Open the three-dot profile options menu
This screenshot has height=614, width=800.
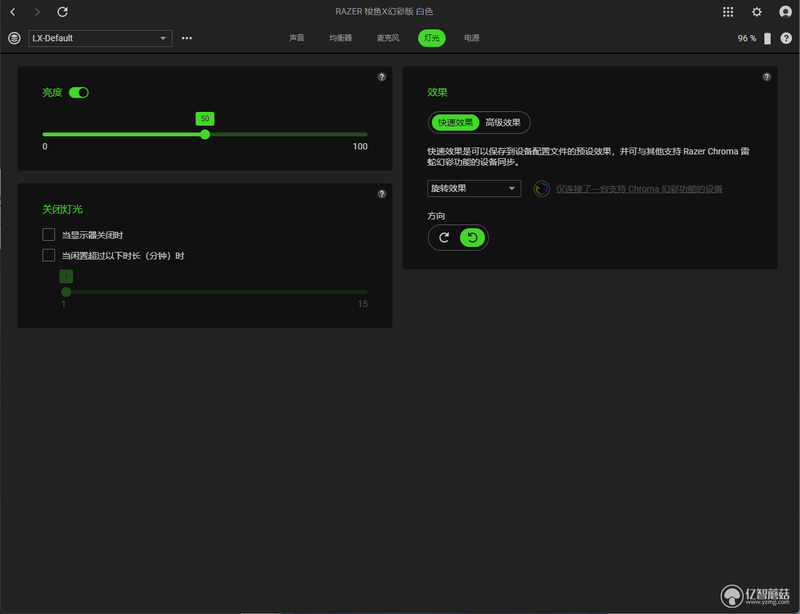(x=187, y=38)
